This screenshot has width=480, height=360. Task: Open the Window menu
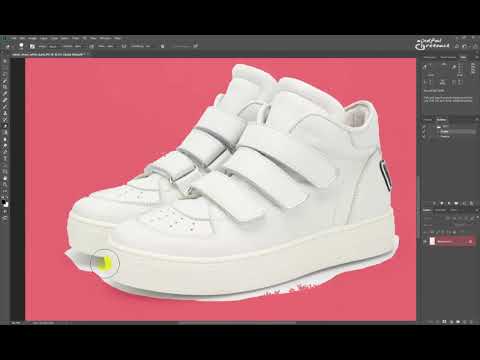105,38
